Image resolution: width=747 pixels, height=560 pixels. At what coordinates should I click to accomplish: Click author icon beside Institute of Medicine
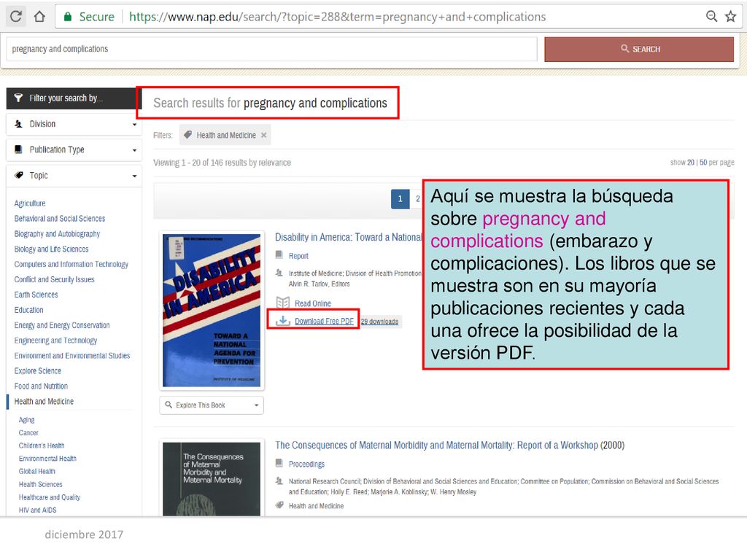pos(279,273)
